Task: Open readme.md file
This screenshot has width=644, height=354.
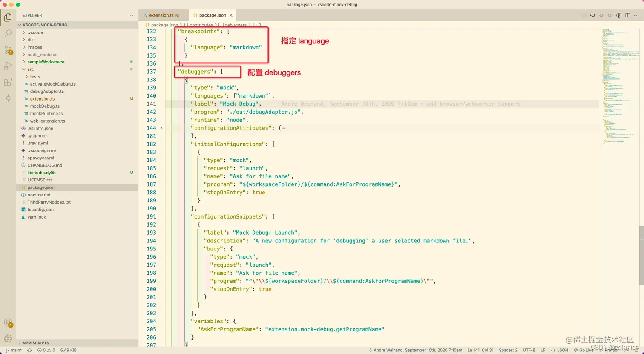Action: [x=77, y=195]
